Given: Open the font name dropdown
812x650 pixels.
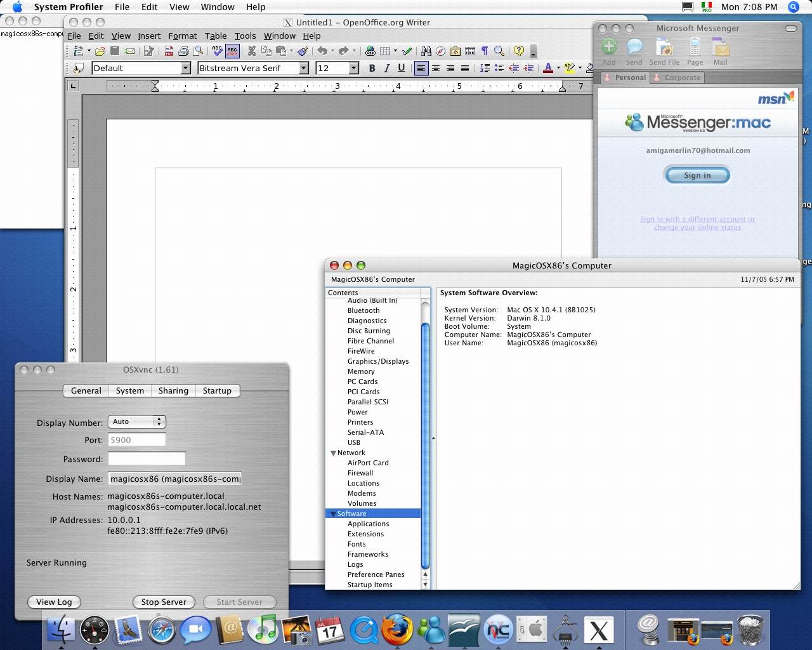Looking at the screenshot, I should [x=303, y=68].
